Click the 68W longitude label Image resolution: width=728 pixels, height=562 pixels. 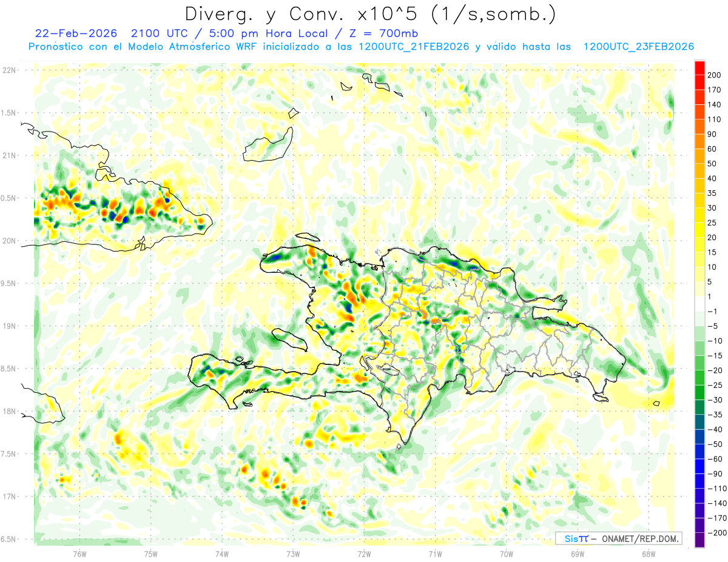649,554
